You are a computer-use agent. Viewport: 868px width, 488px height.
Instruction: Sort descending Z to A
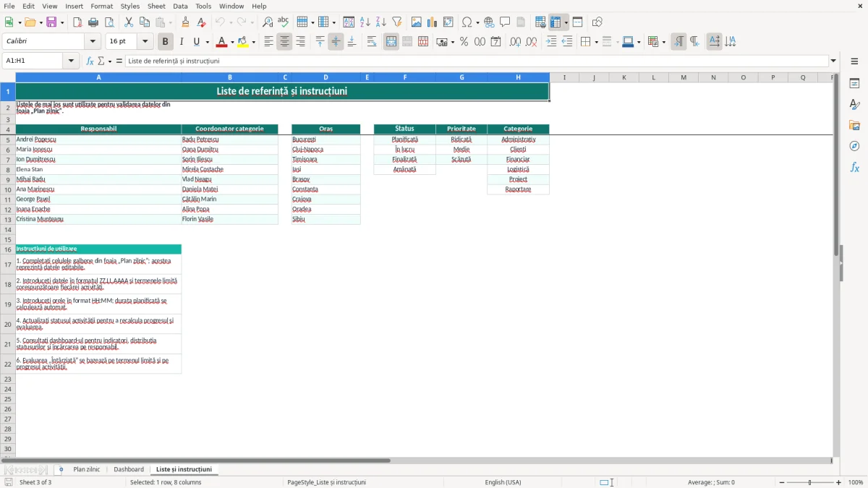(380, 22)
